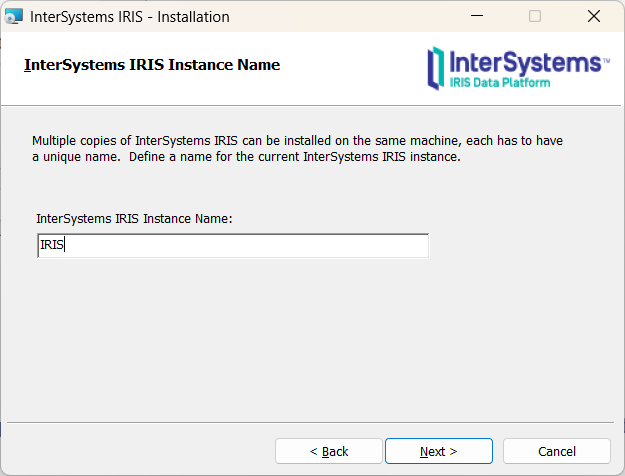Click the blank grey area below the name field
Image resolution: width=625 pixels, height=476 pixels.
300,340
